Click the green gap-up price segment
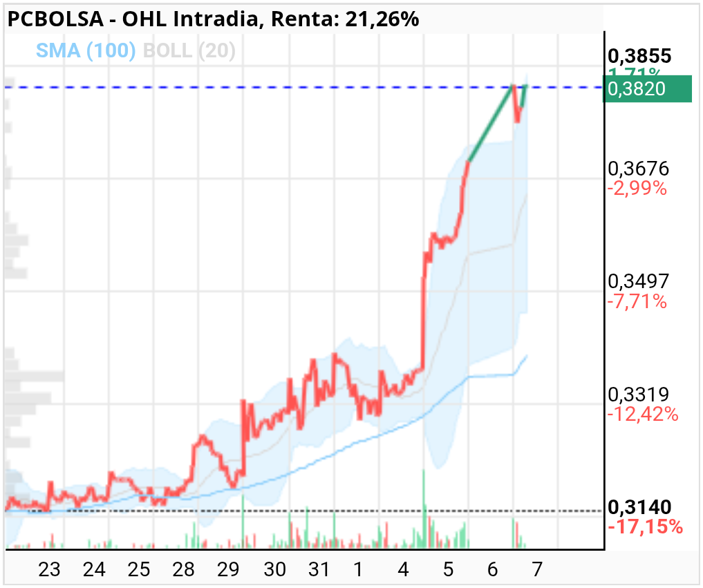 (491, 123)
